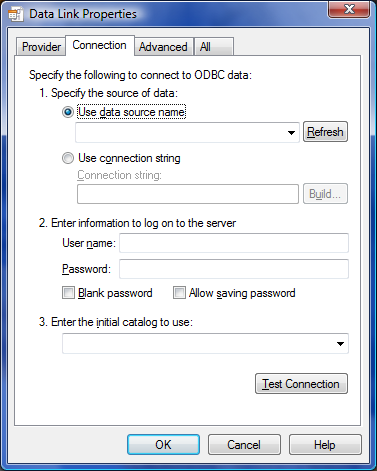This screenshot has width=377, height=471.
Task: Check Allow saving password
Action: click(179, 293)
